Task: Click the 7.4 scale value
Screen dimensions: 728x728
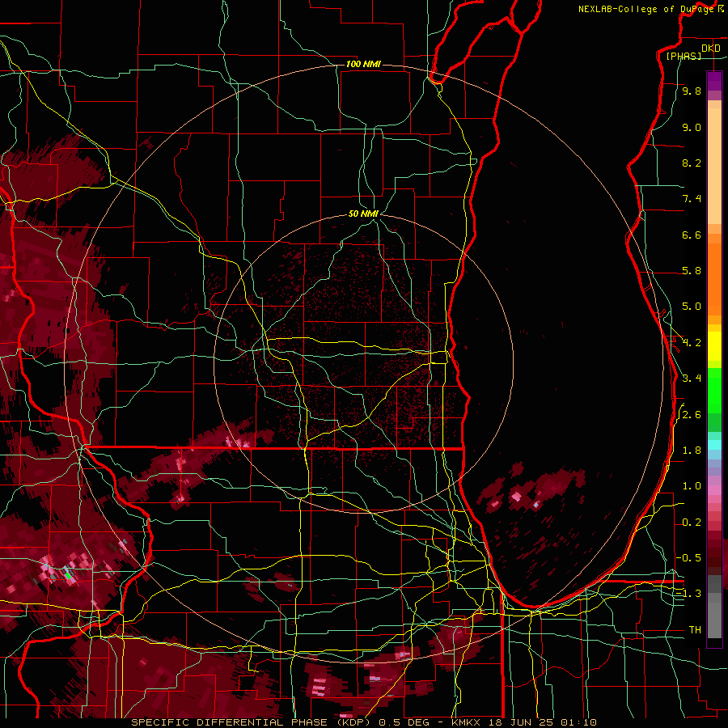Action: 692,199
